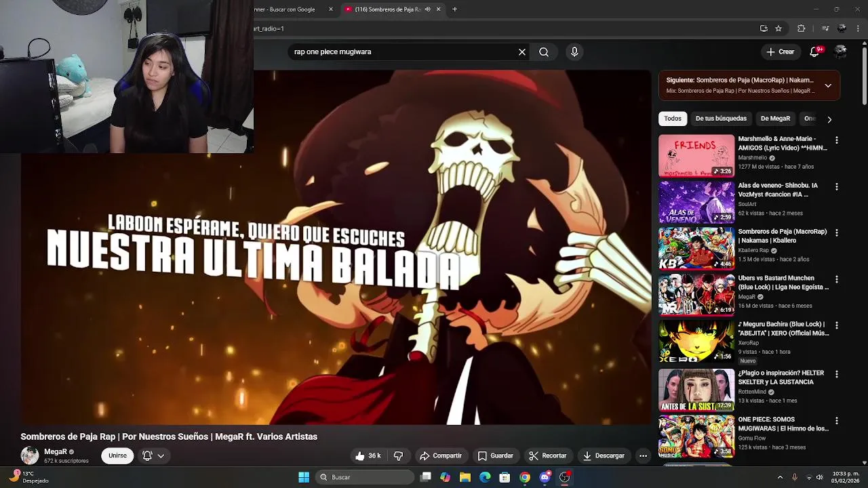Start voice search with the microphone icon
Image resolution: width=868 pixels, height=488 pixels.
point(574,52)
